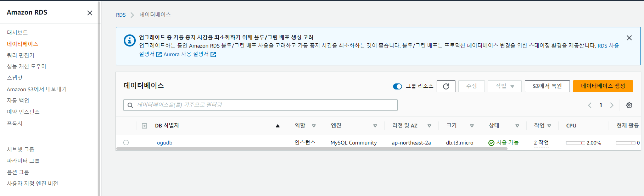Image resolution: width=644 pixels, height=196 pixels.
Task: Click the 수정 button
Action: pos(471,86)
